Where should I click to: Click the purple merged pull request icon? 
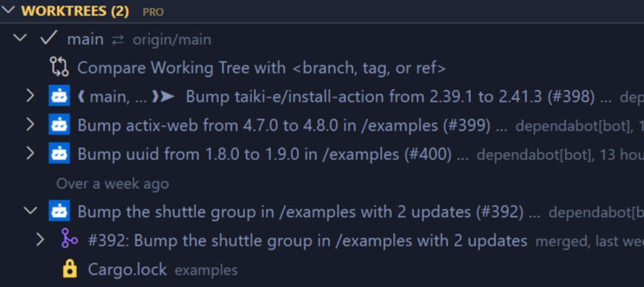pyautogui.click(x=70, y=240)
